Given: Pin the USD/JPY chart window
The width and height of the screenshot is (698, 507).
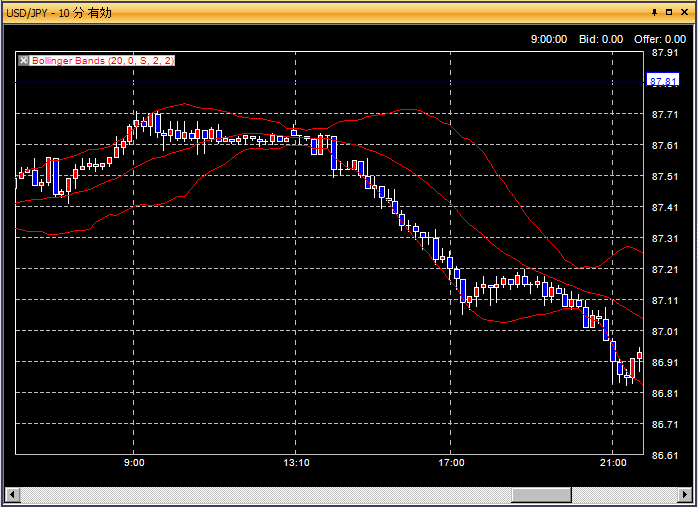Looking at the screenshot, I should (x=654, y=11).
